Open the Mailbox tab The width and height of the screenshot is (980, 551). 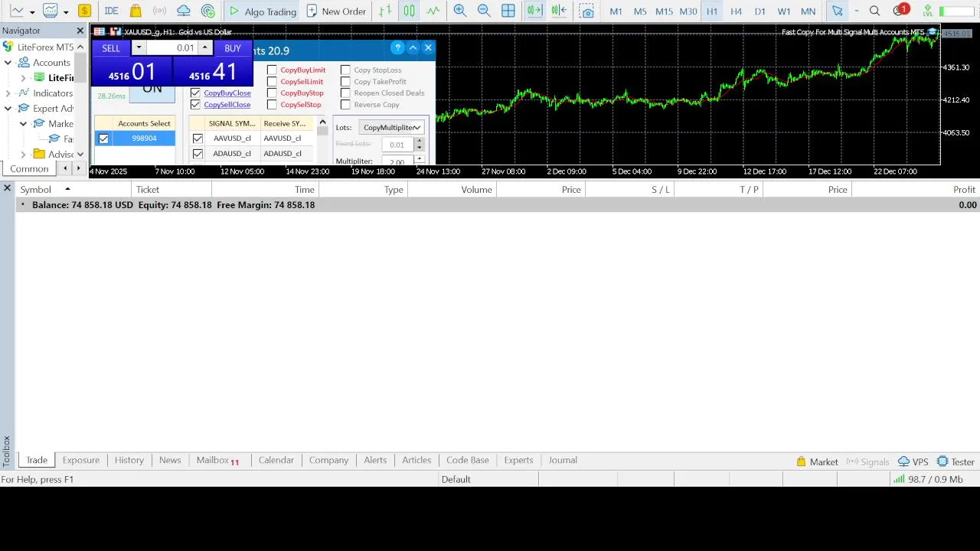click(218, 460)
